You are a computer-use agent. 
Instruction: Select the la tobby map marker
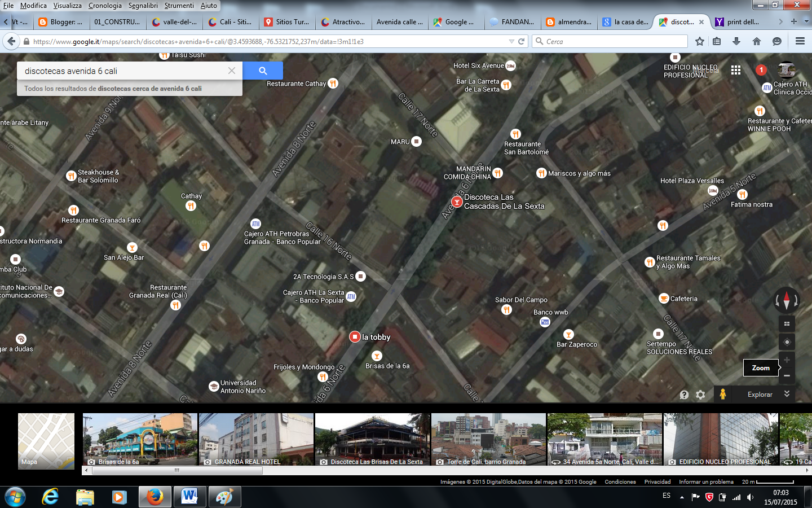tap(355, 337)
